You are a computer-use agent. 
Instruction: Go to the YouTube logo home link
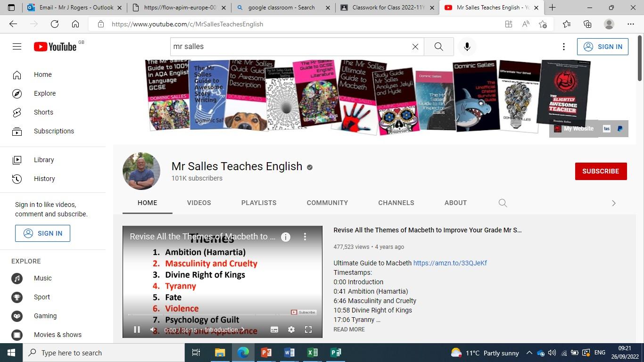click(x=55, y=47)
